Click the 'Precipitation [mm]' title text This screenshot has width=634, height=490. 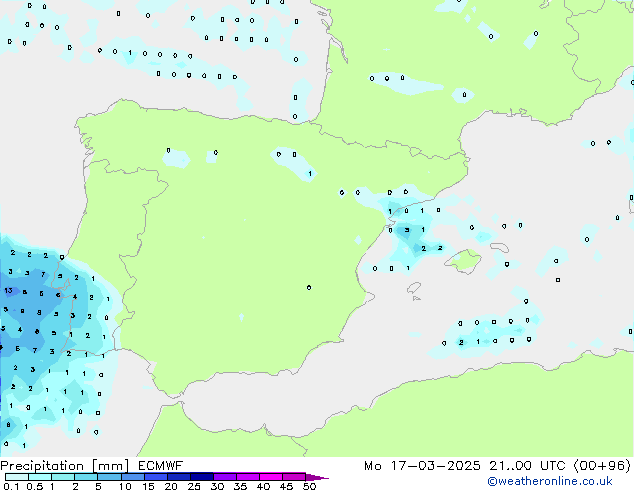65,466
